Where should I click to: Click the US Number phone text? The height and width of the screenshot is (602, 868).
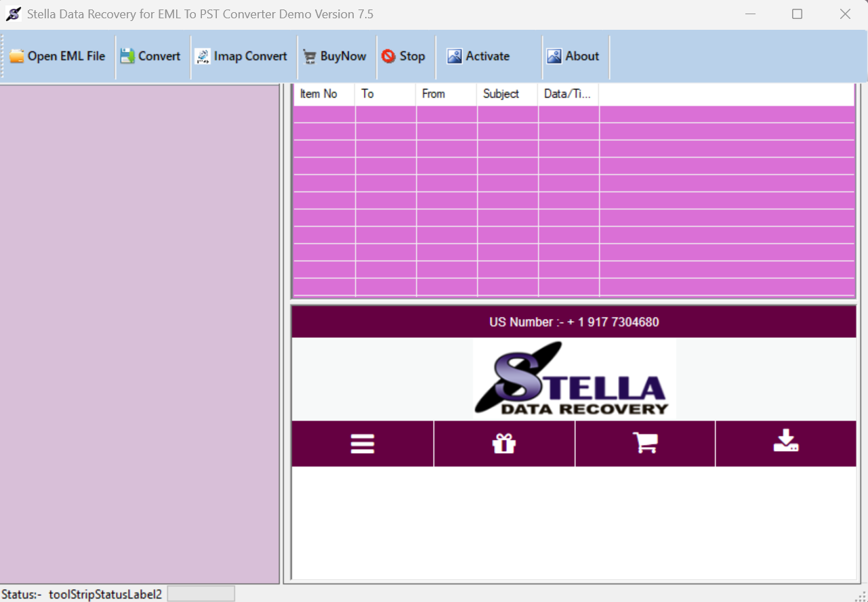point(574,322)
